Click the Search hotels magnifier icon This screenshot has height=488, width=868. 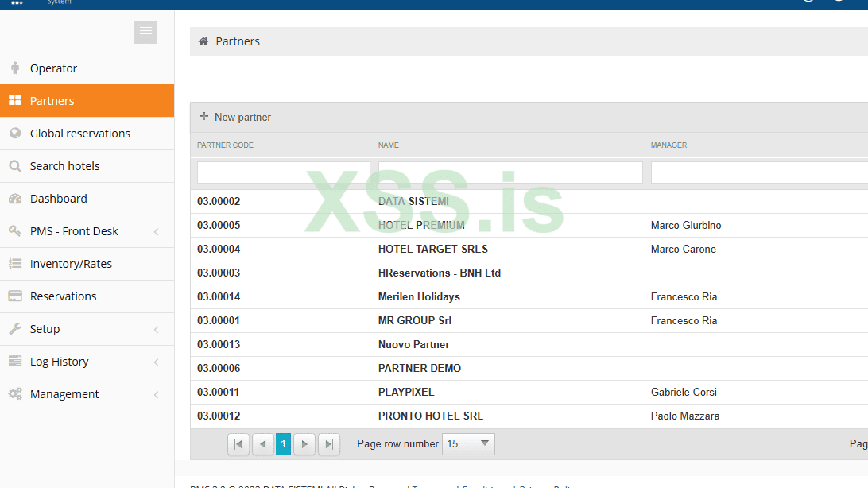14,165
